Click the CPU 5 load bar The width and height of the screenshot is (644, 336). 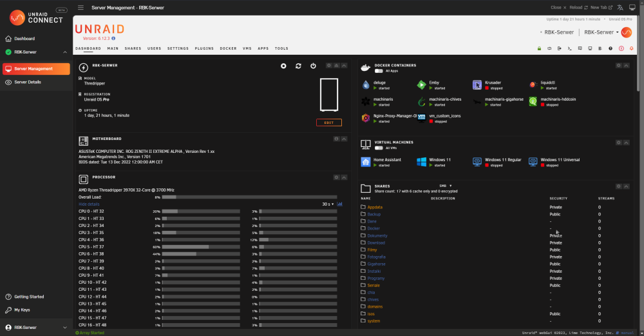(x=201, y=247)
